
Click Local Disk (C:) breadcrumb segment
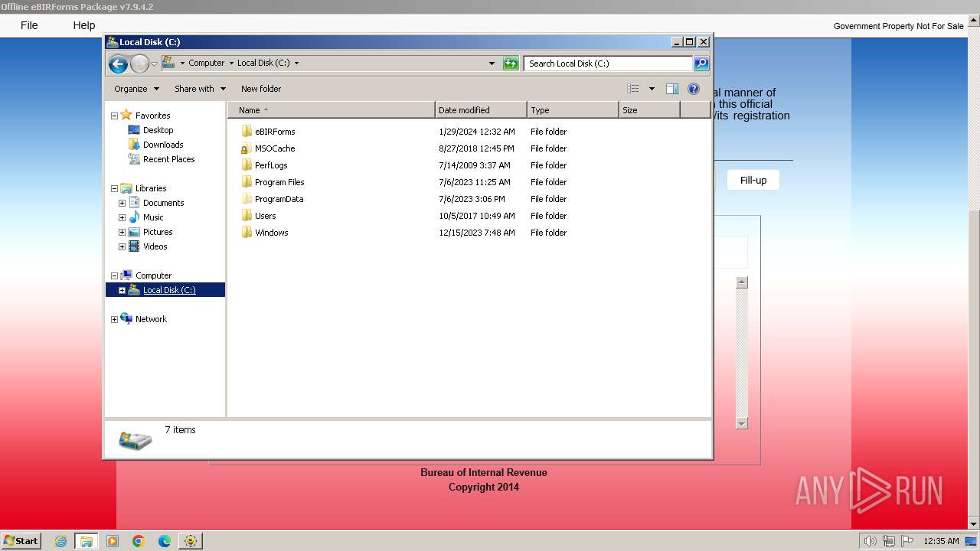[x=263, y=63]
